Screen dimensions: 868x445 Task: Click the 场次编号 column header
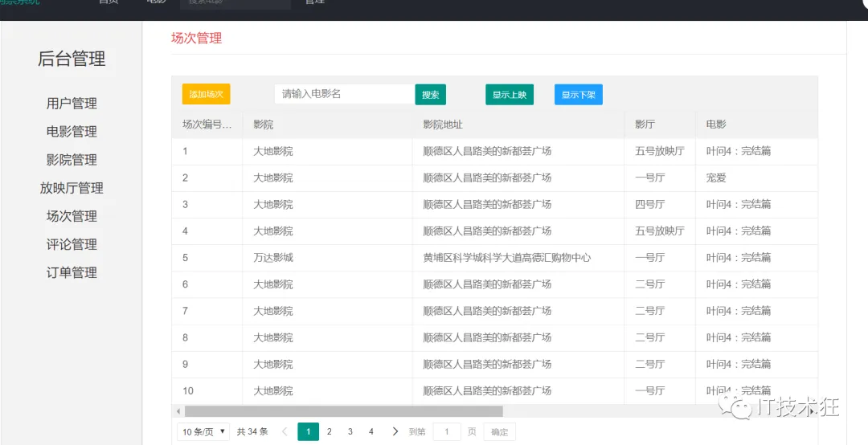[x=207, y=125]
